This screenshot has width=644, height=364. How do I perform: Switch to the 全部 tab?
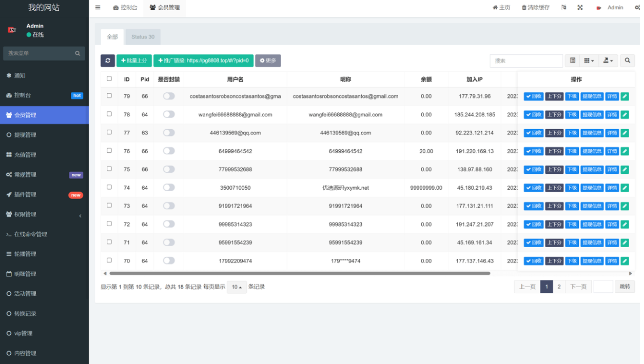point(112,37)
